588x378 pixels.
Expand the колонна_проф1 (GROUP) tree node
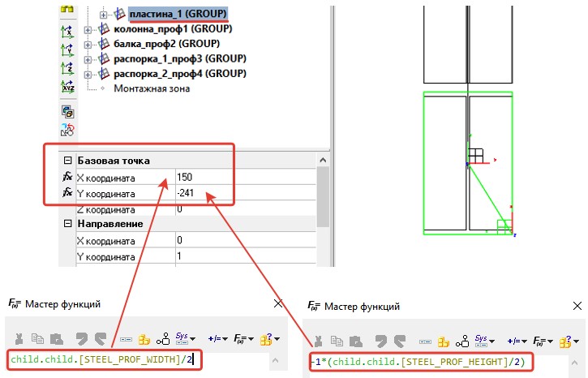pyautogui.click(x=88, y=30)
